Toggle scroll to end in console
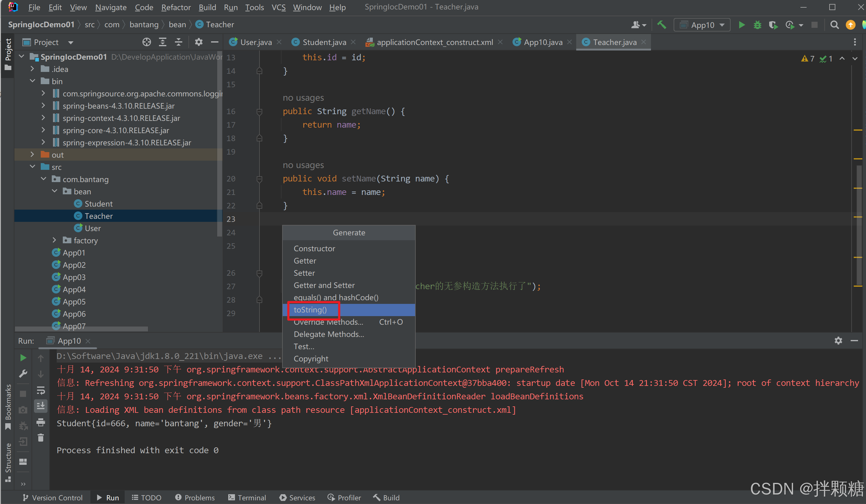866x504 pixels. pos(40,406)
